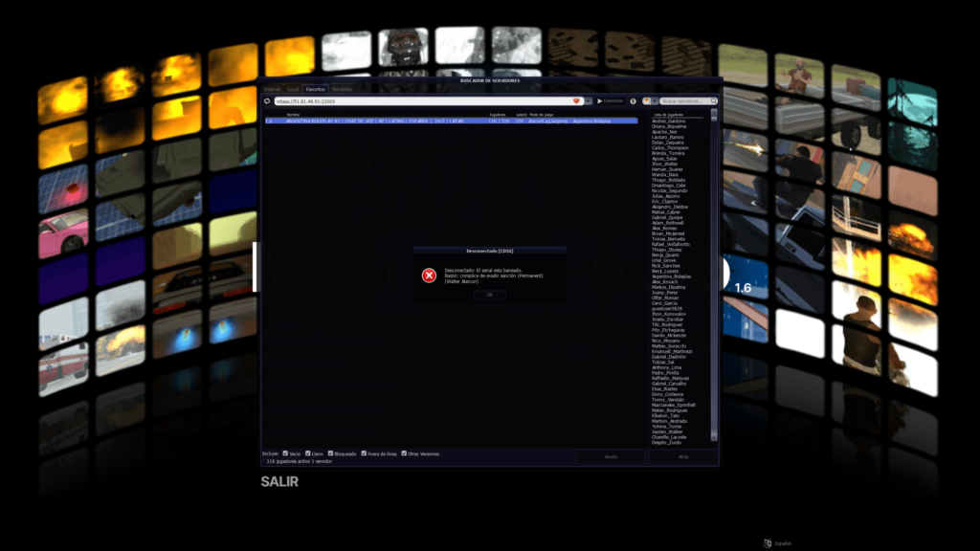Select player Wanda_Nara in the list
The image size is (980, 551).
click(664, 175)
